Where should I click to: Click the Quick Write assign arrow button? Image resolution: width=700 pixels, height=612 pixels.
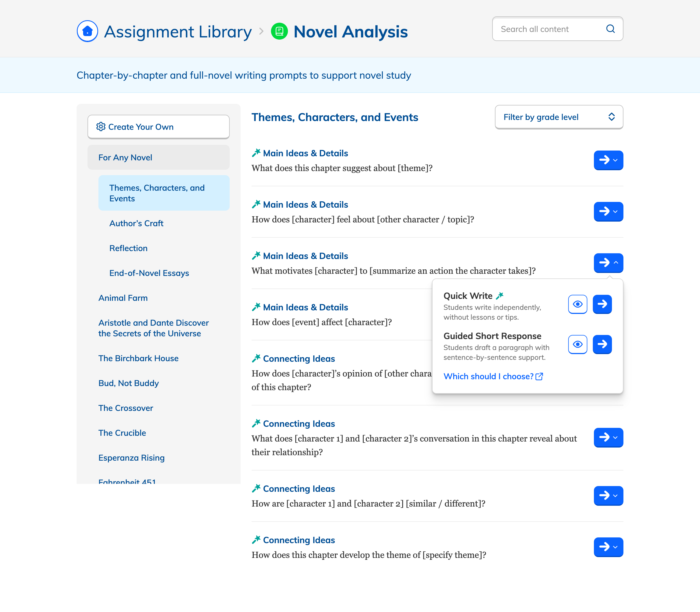602,304
